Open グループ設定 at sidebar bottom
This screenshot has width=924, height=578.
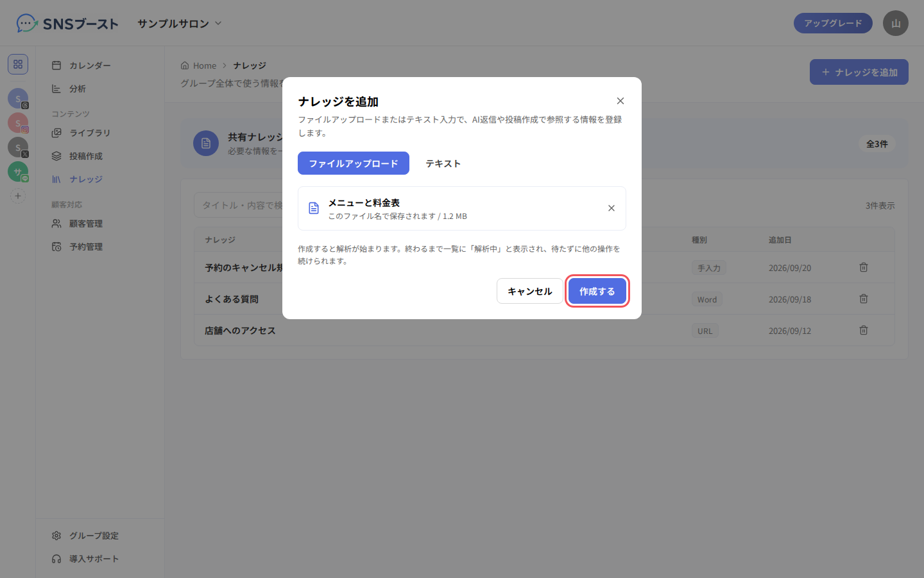tap(100, 536)
